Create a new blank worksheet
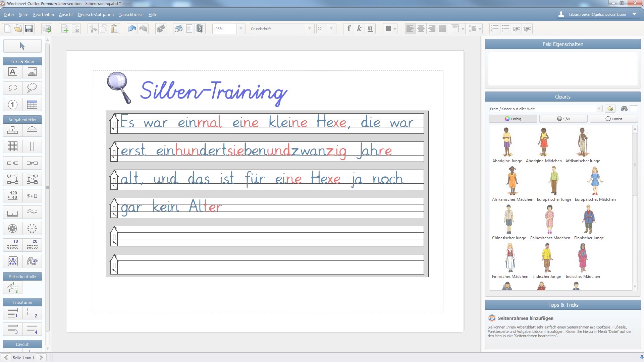 pyautogui.click(x=7, y=29)
